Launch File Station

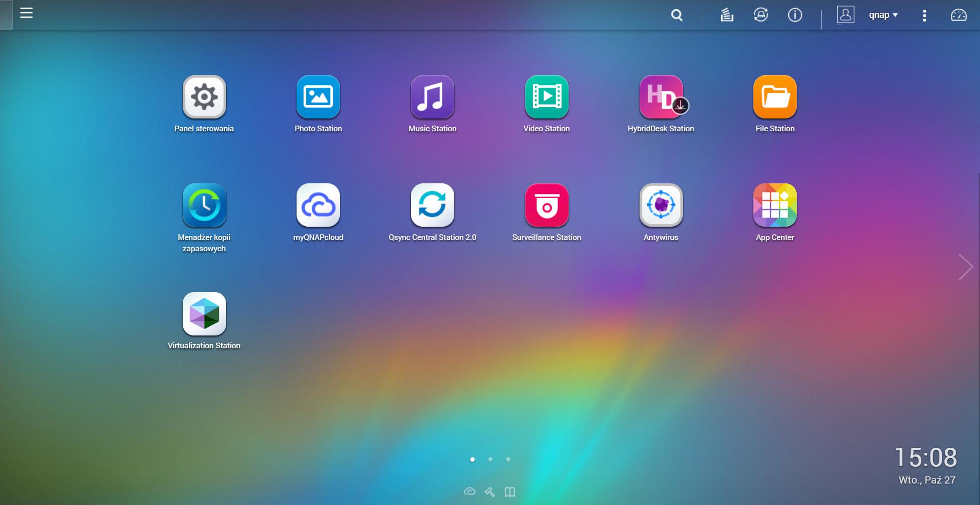[775, 97]
